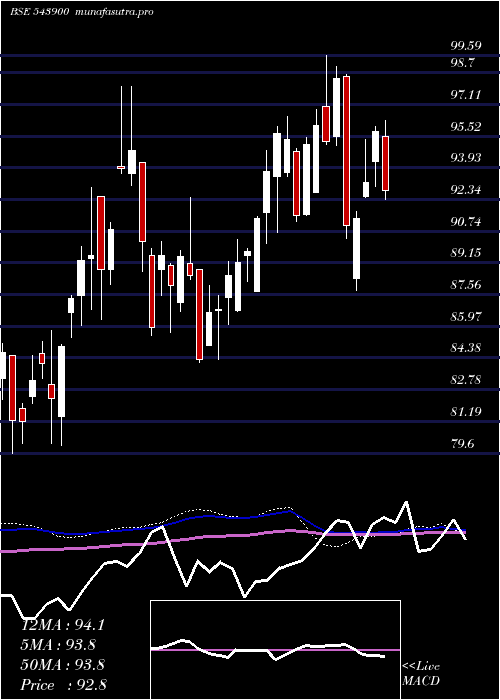The height and width of the screenshot is (700, 500).
Task: Select the 99.59 price axis label
Action: click(x=465, y=46)
